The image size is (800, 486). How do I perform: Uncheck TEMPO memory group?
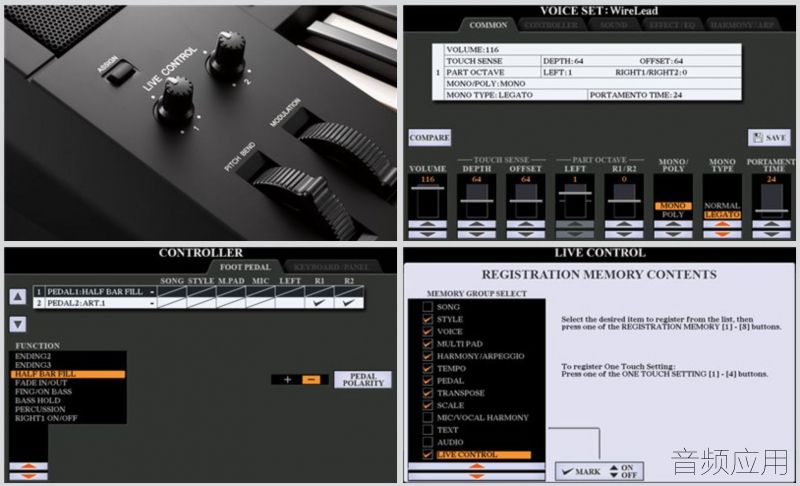428,368
